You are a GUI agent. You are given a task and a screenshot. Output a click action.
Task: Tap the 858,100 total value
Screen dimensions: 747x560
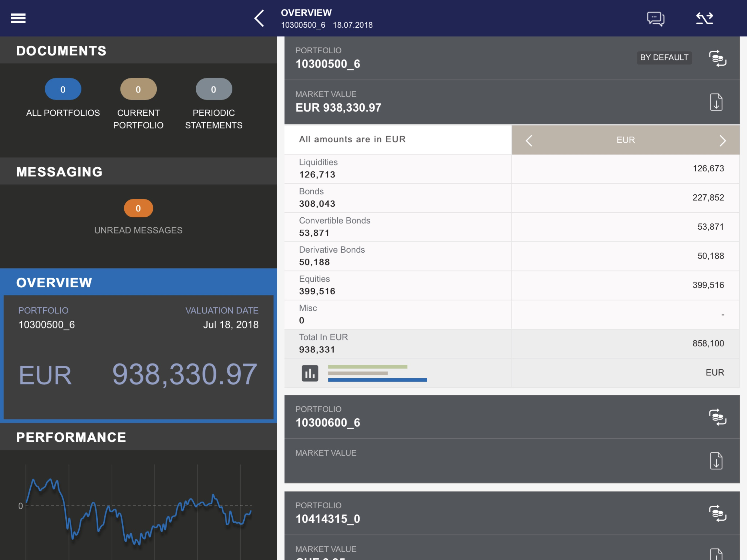pos(708,343)
